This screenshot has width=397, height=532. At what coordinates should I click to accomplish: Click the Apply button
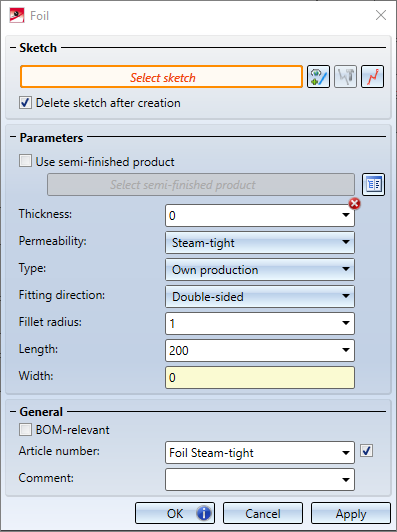351,513
